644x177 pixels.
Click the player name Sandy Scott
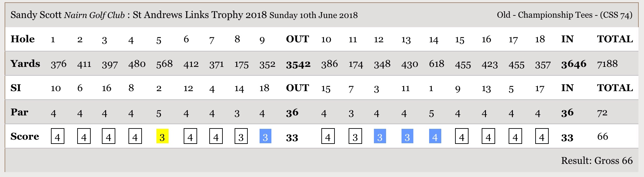[36, 15]
